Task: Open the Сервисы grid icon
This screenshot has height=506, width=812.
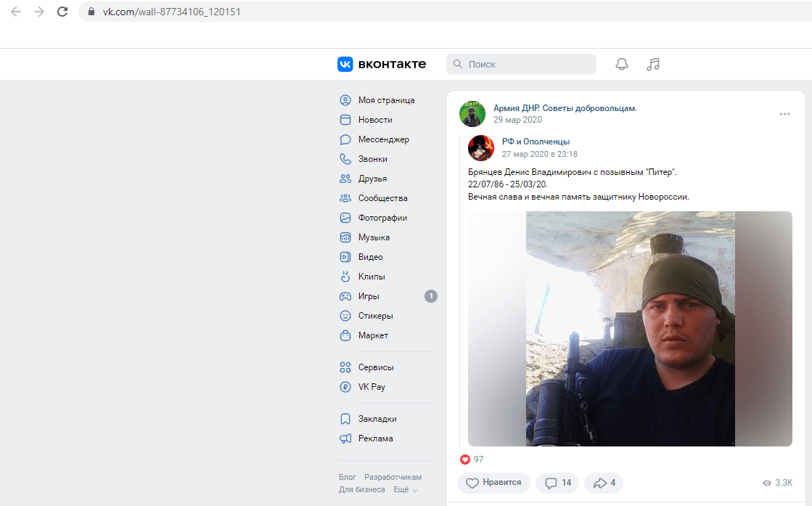Action: tap(345, 367)
